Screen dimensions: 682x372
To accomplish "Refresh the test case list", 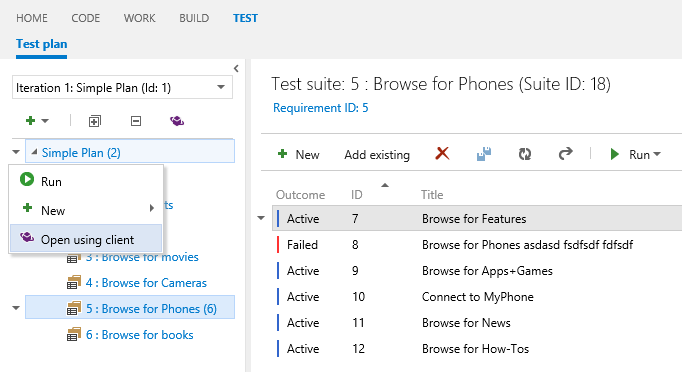I will pyautogui.click(x=525, y=154).
